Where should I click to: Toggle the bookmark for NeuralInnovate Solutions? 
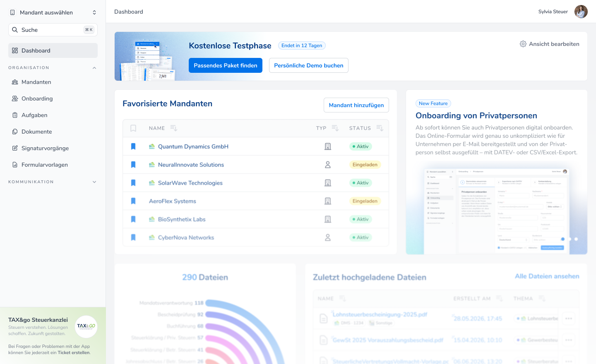133,165
